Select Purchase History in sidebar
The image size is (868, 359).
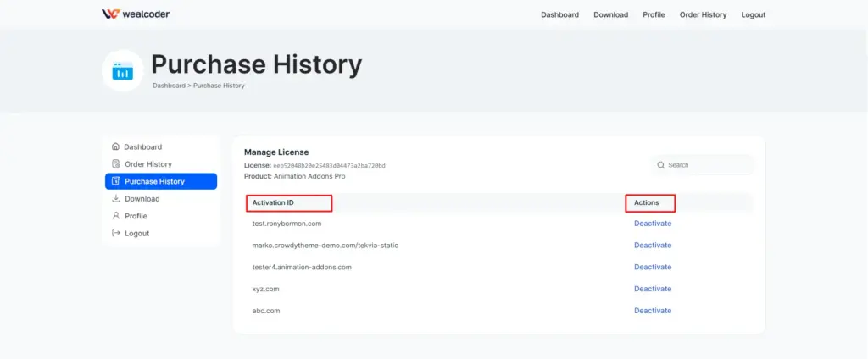pos(154,181)
